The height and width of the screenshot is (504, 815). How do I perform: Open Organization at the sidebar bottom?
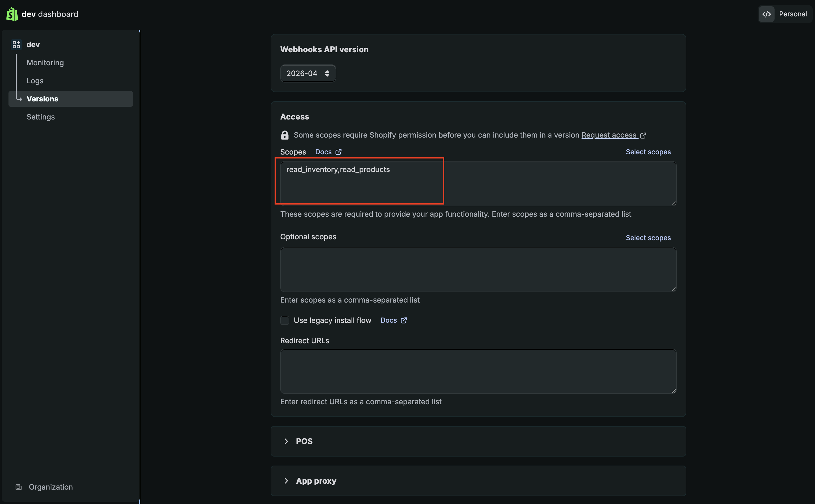click(x=51, y=487)
